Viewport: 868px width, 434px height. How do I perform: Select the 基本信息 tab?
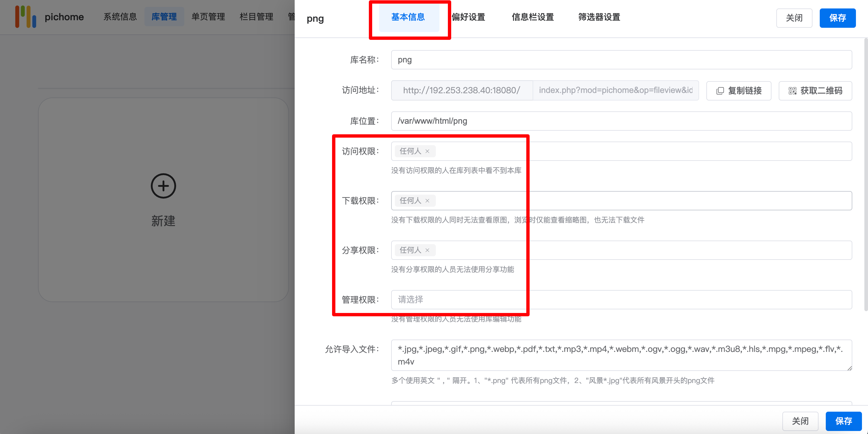408,18
